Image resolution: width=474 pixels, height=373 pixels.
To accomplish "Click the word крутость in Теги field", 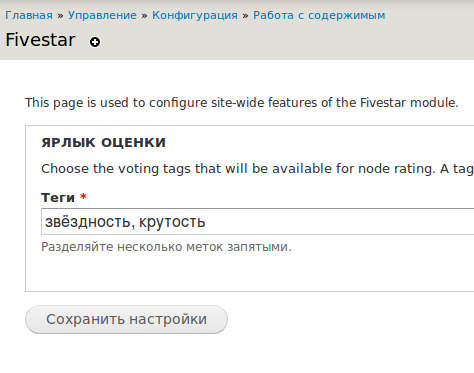I will click(x=172, y=222).
